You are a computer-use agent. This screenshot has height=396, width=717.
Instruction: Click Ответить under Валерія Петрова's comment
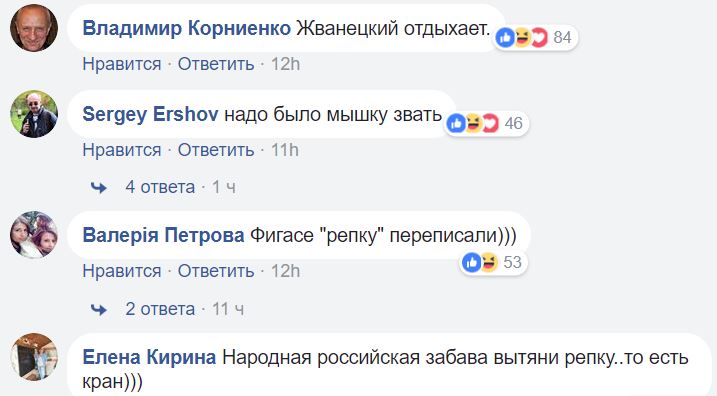pyautogui.click(x=216, y=271)
